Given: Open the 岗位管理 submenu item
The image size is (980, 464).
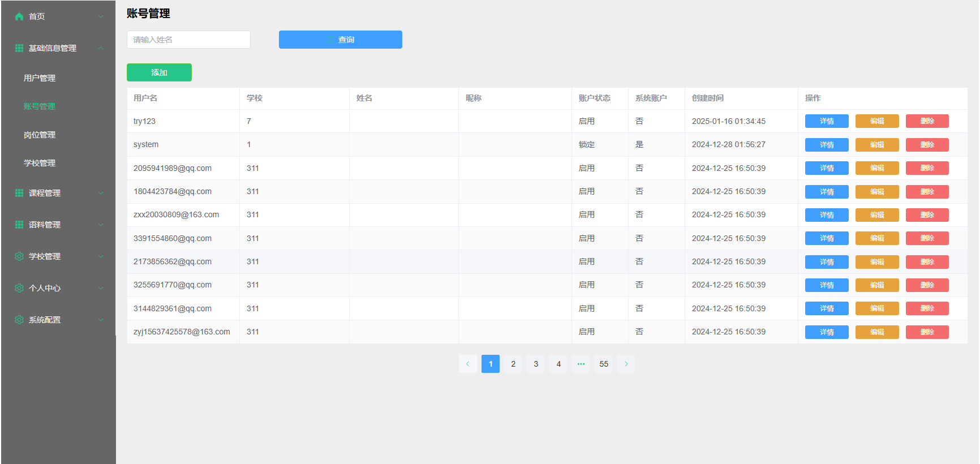Looking at the screenshot, I should pyautogui.click(x=40, y=135).
